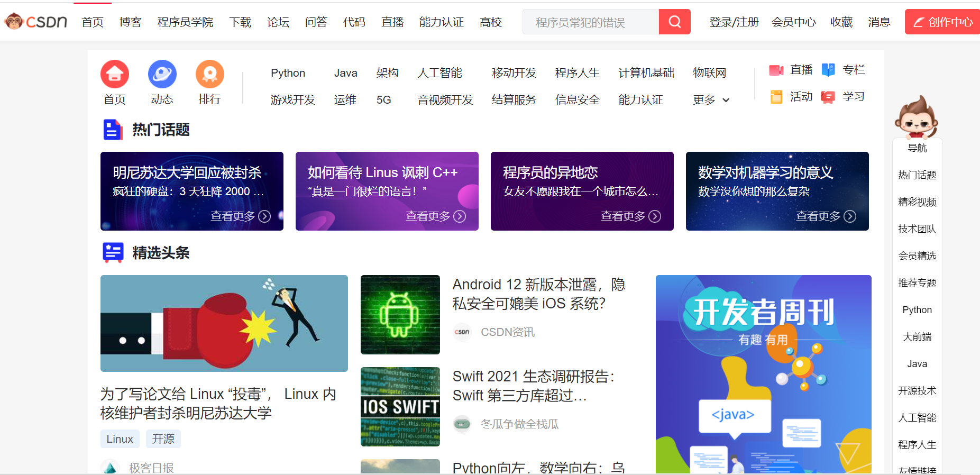This screenshot has height=475, width=980.
Task: Open 高校 in top navigation
Action: tap(491, 22)
